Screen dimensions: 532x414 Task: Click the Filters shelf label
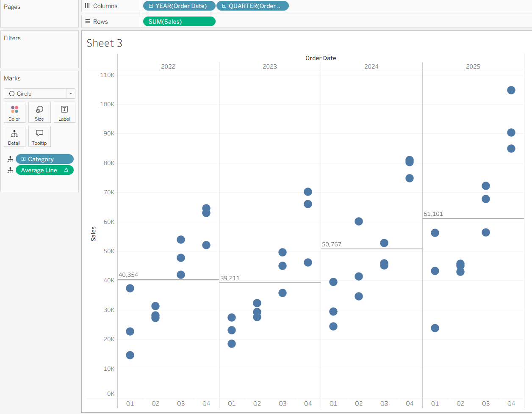click(12, 38)
